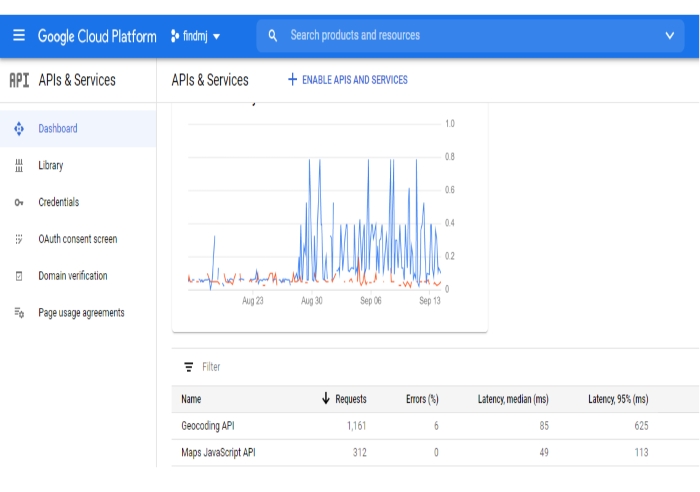Screen dimensions: 700x492
Task: Click the Credentials key icon
Action: point(19,203)
